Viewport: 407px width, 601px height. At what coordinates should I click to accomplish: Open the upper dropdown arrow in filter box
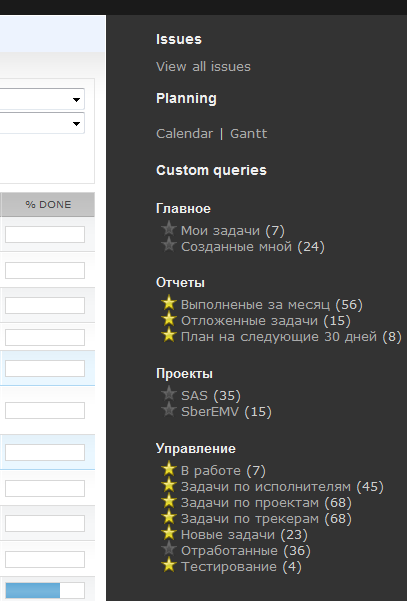[x=76, y=100]
